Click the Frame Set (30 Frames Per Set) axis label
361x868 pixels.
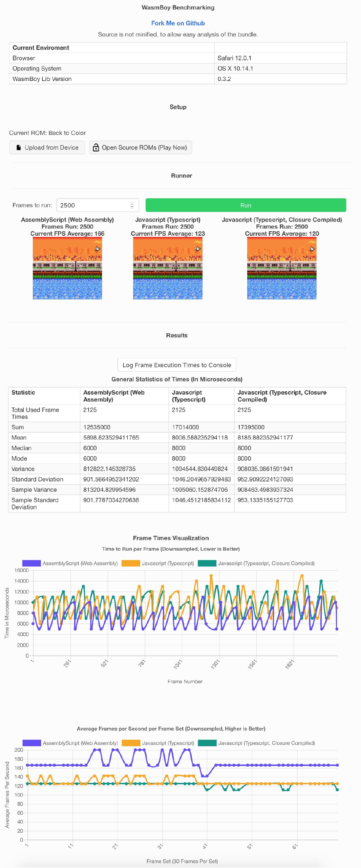point(182,861)
